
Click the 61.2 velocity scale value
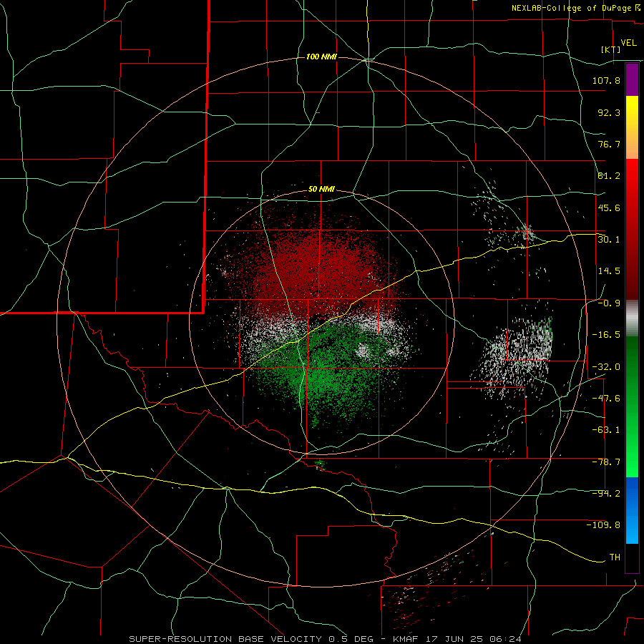[x=609, y=176]
